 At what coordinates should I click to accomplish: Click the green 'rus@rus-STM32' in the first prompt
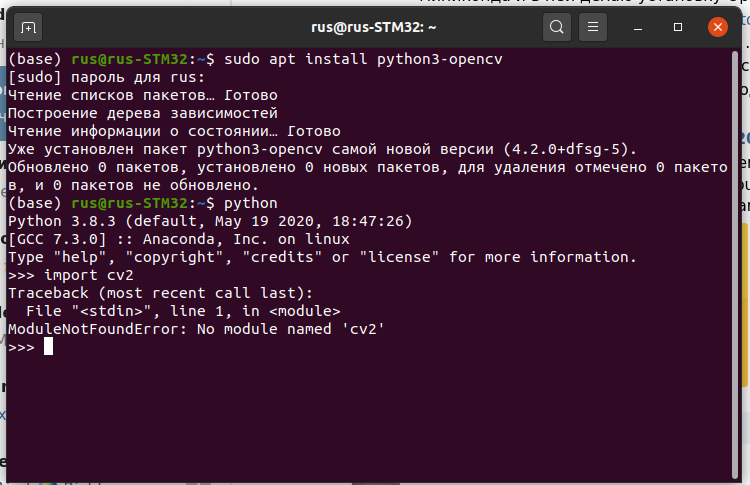[129, 59]
